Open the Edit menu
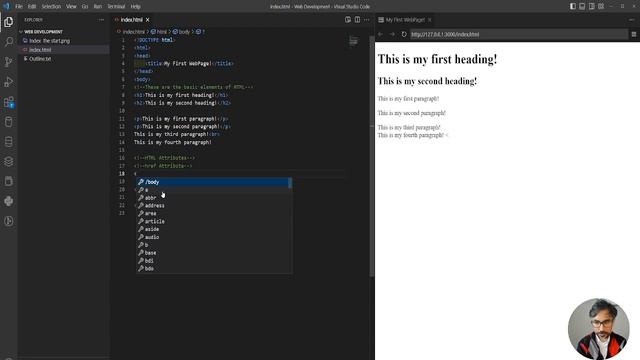This screenshot has height=360, width=640. point(32,7)
